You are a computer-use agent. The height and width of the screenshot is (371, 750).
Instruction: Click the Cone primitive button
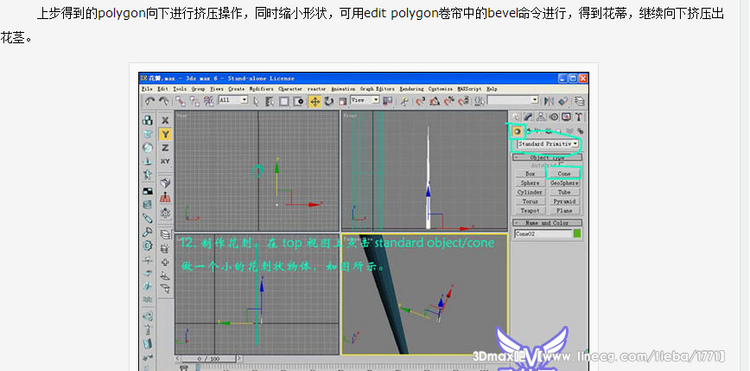(x=564, y=174)
